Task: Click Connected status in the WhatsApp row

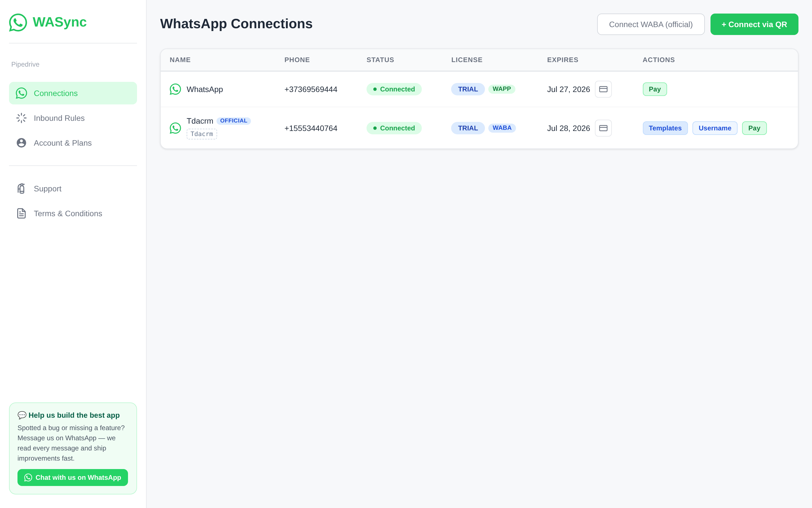Action: 394,89
